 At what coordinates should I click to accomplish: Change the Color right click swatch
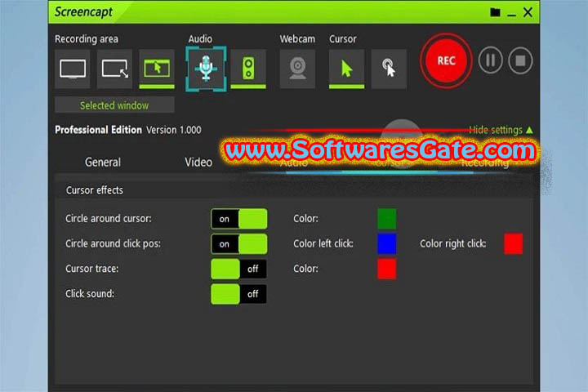pos(514,244)
